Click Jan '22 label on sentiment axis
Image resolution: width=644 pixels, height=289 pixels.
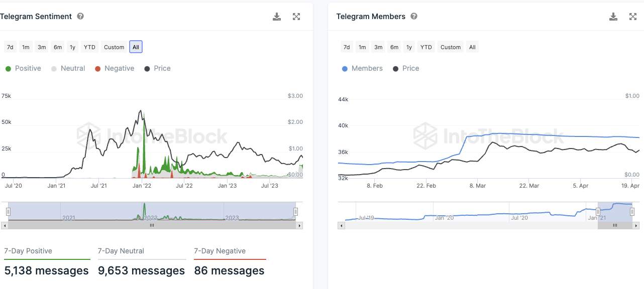(142, 186)
